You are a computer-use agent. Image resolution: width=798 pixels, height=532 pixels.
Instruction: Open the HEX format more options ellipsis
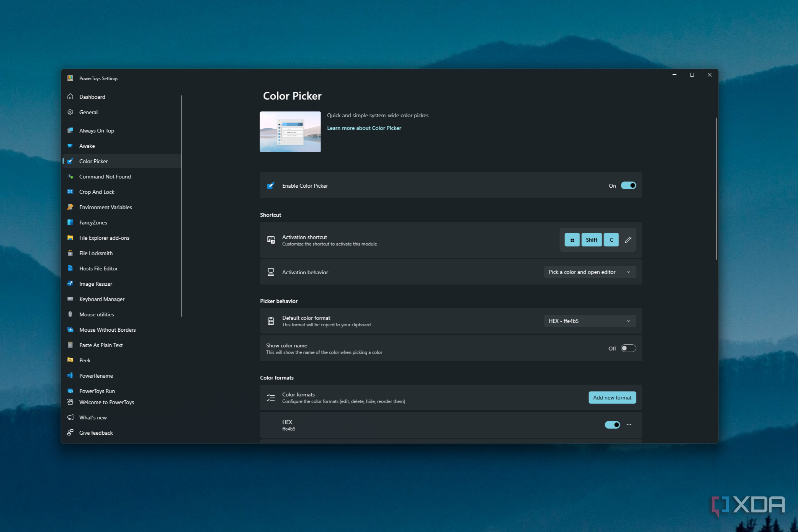pyautogui.click(x=629, y=425)
